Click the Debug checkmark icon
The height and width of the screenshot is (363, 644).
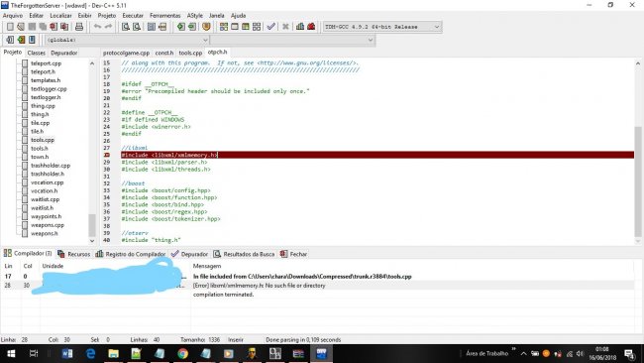270,27
